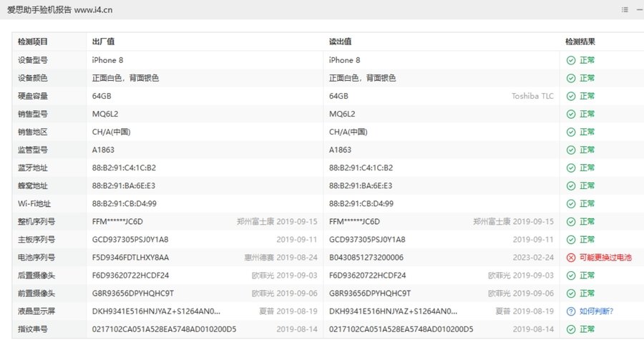Click factory value 正面白色，背面银色 device color

click(x=125, y=78)
